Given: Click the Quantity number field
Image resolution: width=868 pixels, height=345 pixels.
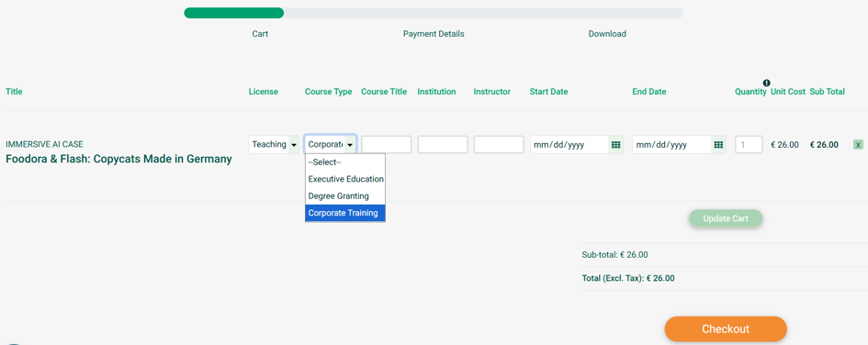Looking at the screenshot, I should [x=749, y=145].
